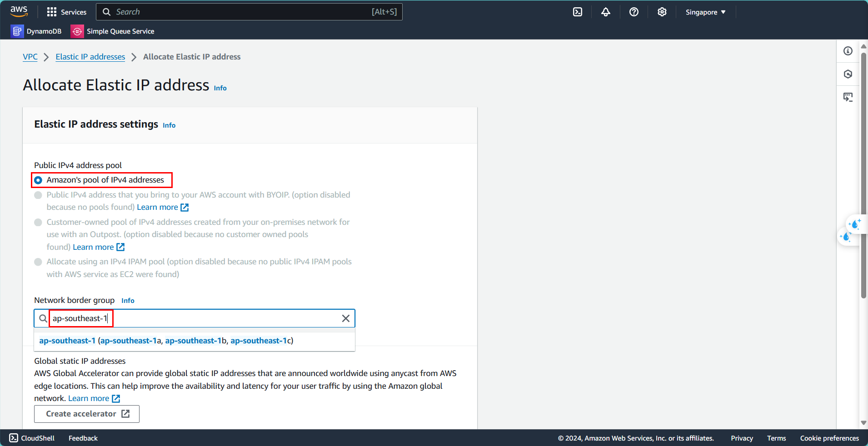Viewport: 868px width, 446px height.
Task: Open the Services grid menu
Action: tap(66, 12)
